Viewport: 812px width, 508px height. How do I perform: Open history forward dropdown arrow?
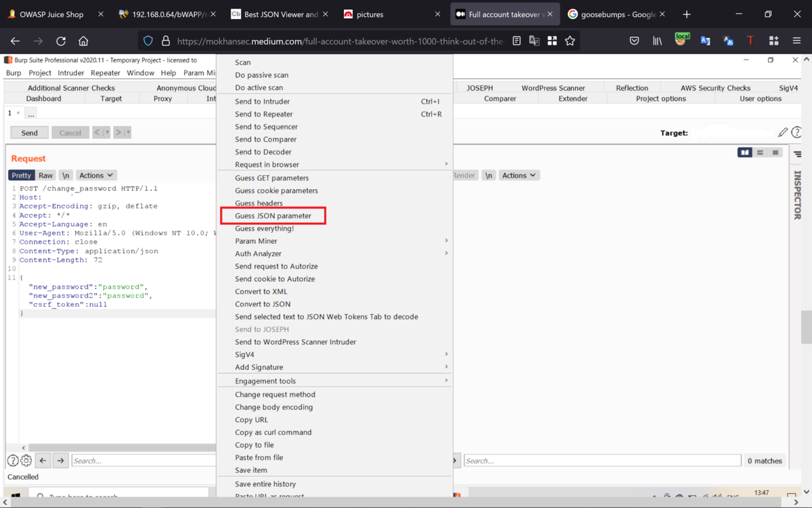point(128,133)
